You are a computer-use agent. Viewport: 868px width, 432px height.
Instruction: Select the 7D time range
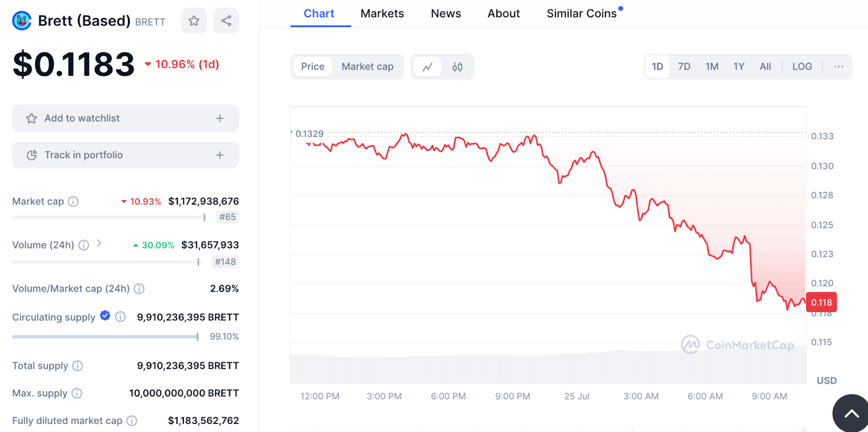684,67
